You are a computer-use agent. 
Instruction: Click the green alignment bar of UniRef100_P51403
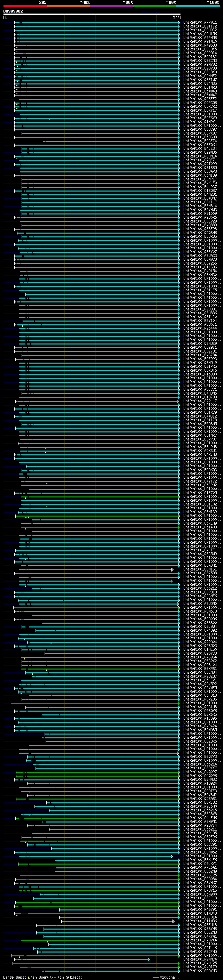[x=100, y=528]
